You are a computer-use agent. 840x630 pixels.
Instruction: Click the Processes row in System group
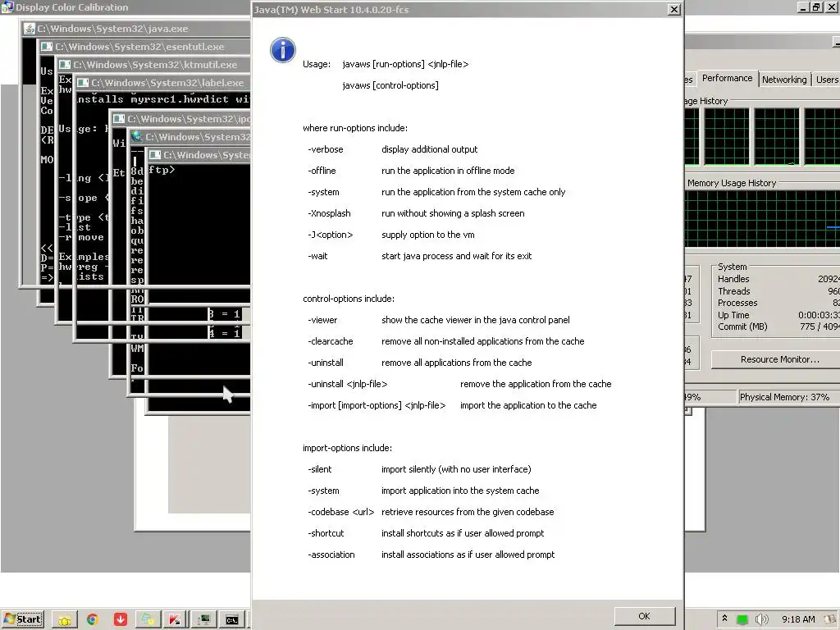pos(778,304)
